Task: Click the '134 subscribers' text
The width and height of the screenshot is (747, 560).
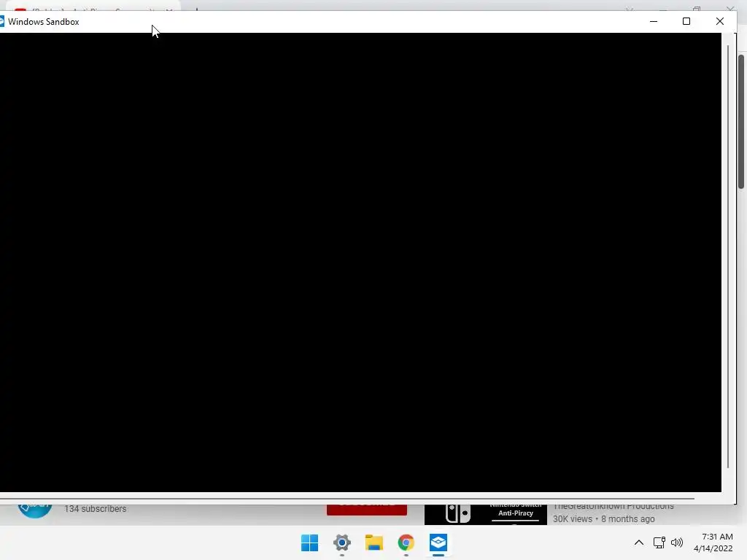Action: point(96,508)
